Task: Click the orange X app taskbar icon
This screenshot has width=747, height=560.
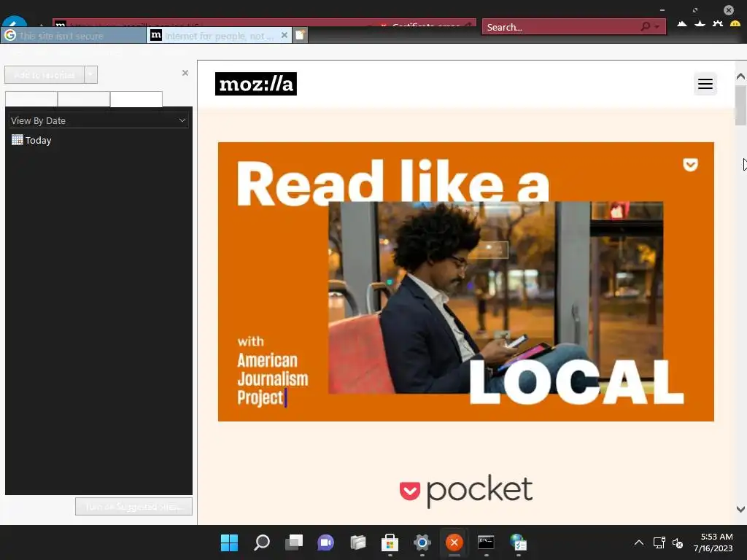Action: coord(454,542)
